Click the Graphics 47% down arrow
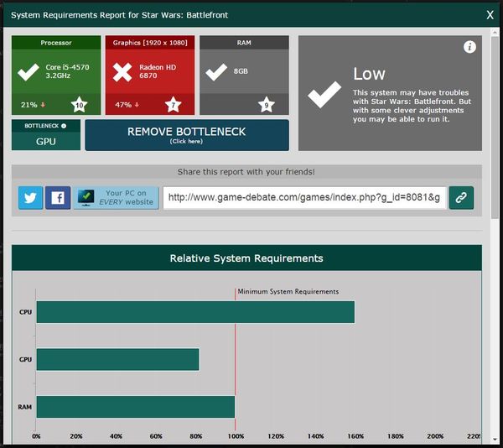 tap(137, 105)
